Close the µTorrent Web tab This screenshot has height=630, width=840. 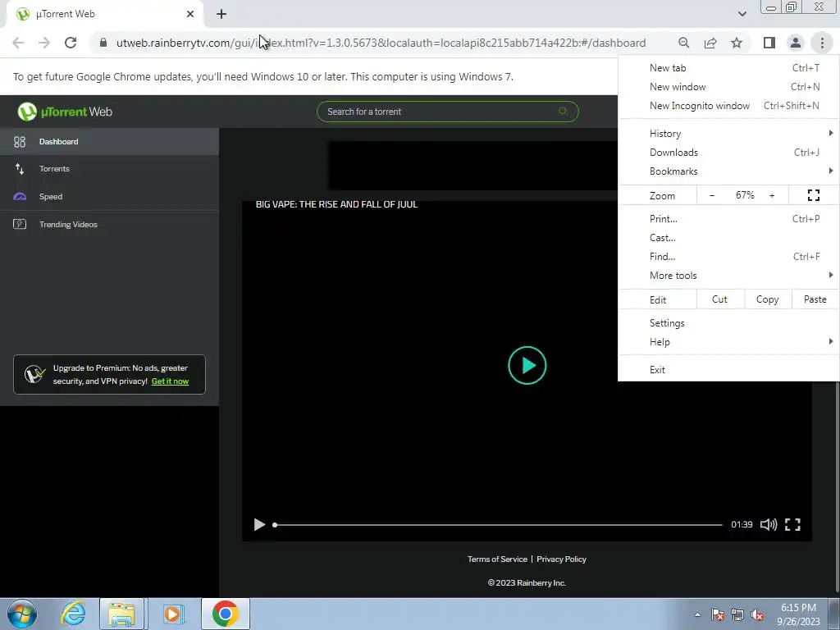point(190,15)
